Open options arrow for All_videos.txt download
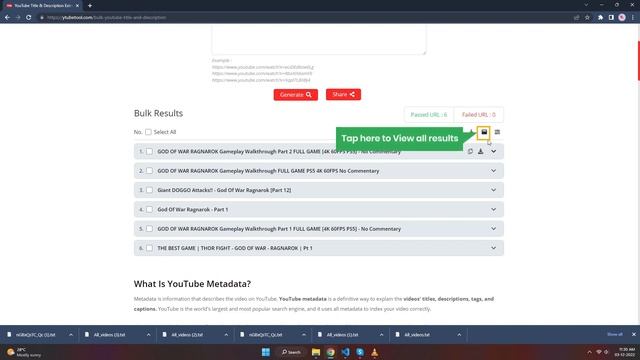Screen dimensions: 640x360 [459, 335]
